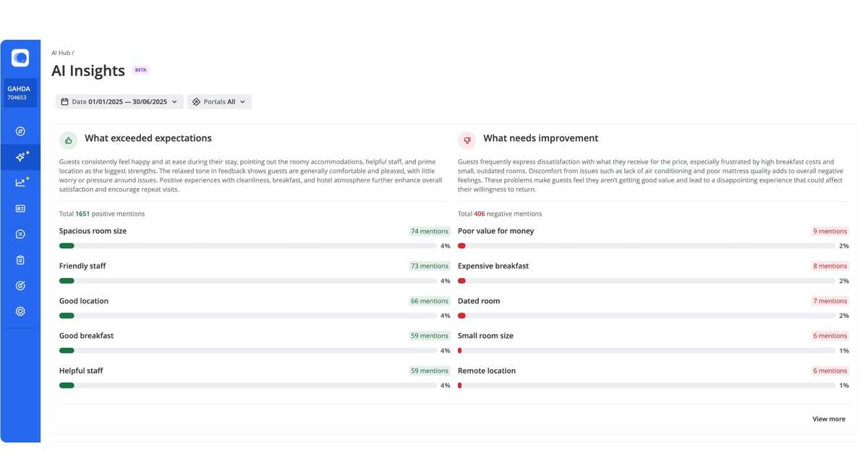
Task: Open the compass explore icon in sidebar
Action: [x=20, y=131]
